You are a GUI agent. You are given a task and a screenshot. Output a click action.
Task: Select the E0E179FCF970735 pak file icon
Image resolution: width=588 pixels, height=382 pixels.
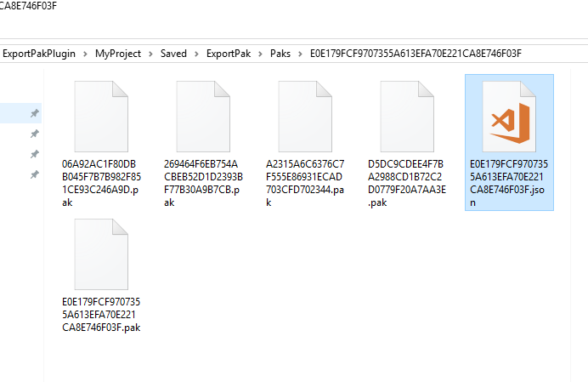pos(101,254)
